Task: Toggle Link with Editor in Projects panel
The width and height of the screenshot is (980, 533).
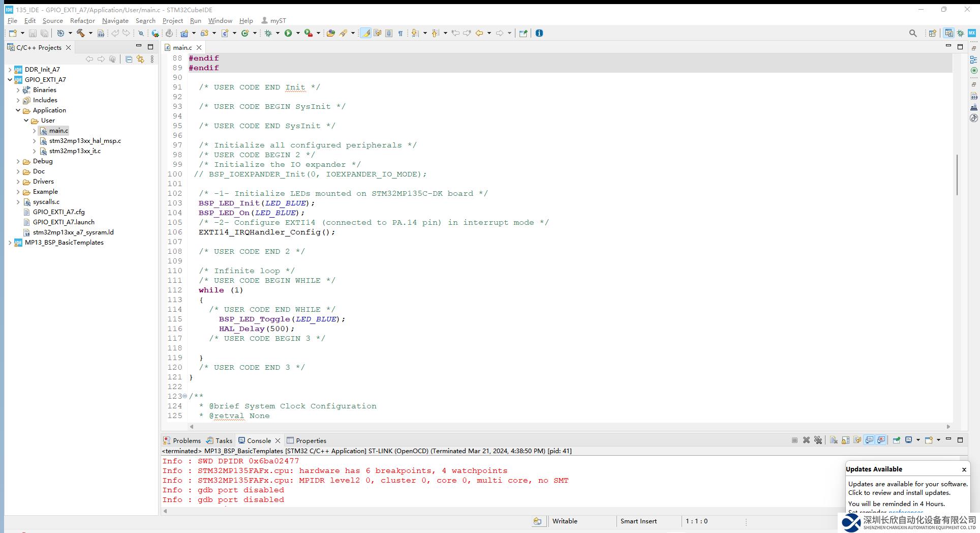Action: point(140,60)
